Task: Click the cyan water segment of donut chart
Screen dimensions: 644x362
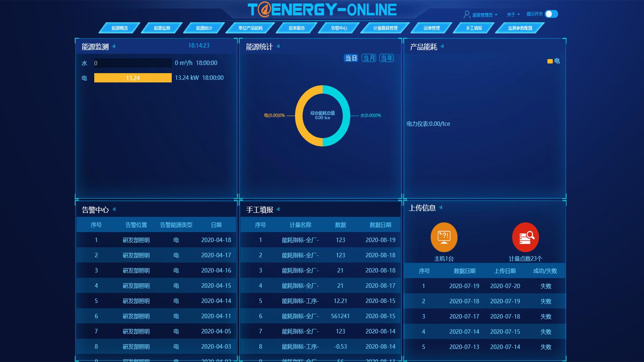Action: (x=346, y=116)
